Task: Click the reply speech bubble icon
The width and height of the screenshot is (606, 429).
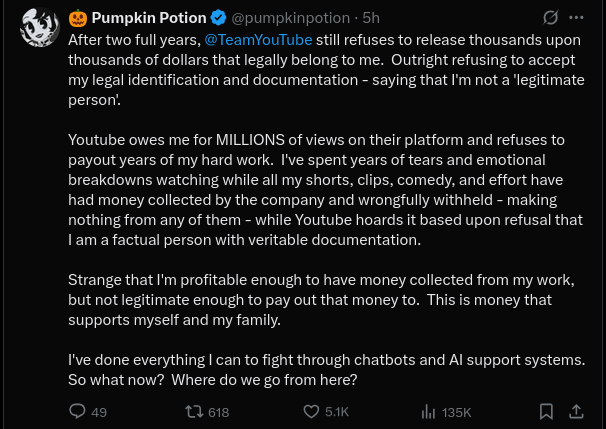Action: pyautogui.click(x=77, y=411)
